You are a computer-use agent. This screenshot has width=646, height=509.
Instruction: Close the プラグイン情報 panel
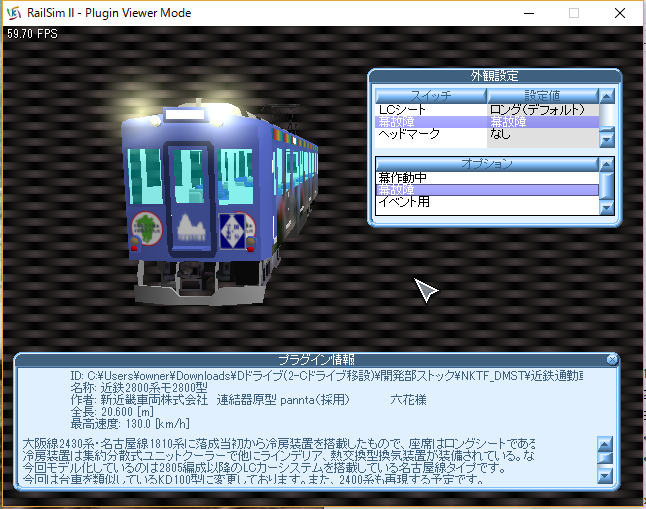(612, 359)
